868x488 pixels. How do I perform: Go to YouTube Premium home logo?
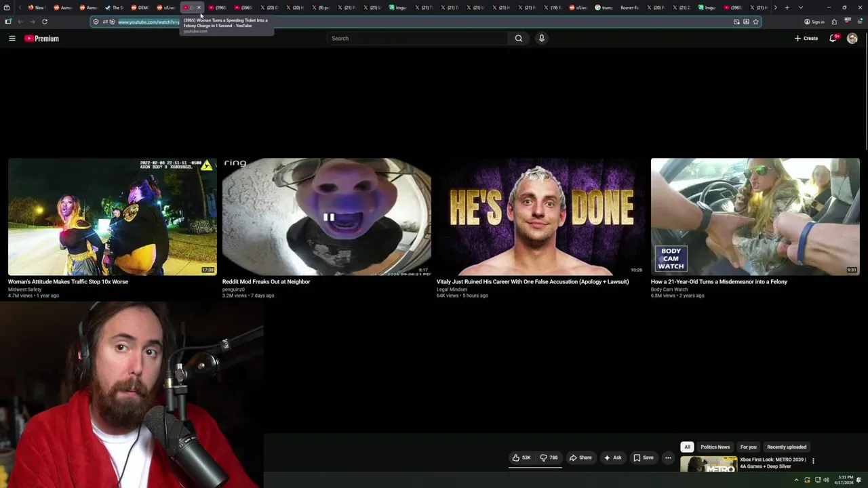[x=41, y=39]
